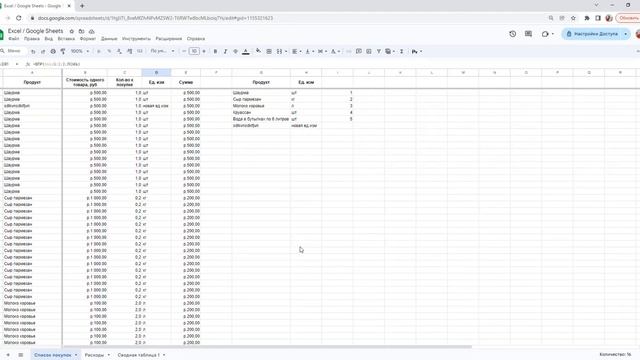Open the Правка menu
Image resolution: width=640 pixels, height=360 pixels.
[32, 39]
